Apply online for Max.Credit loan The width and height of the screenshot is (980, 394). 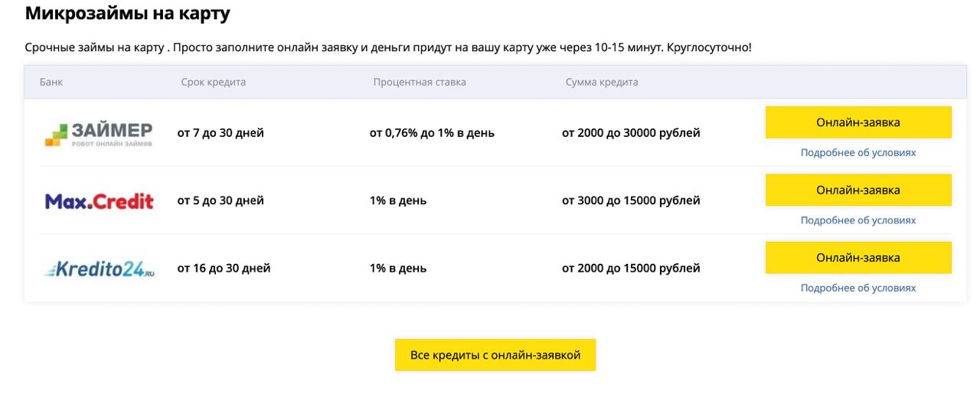click(858, 190)
